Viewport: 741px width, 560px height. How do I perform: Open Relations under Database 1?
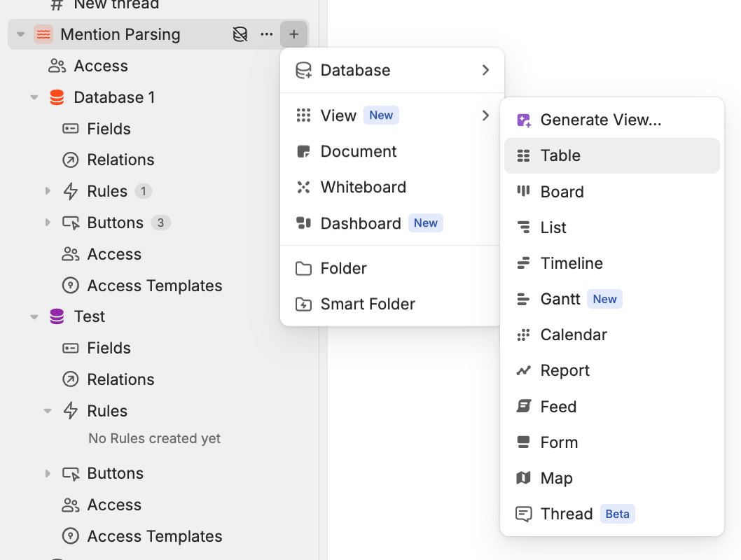[x=120, y=160]
